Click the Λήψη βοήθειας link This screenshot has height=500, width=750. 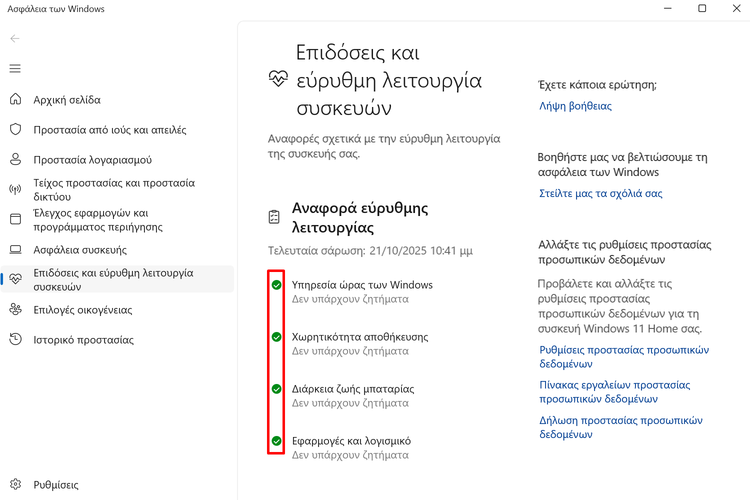tap(575, 106)
